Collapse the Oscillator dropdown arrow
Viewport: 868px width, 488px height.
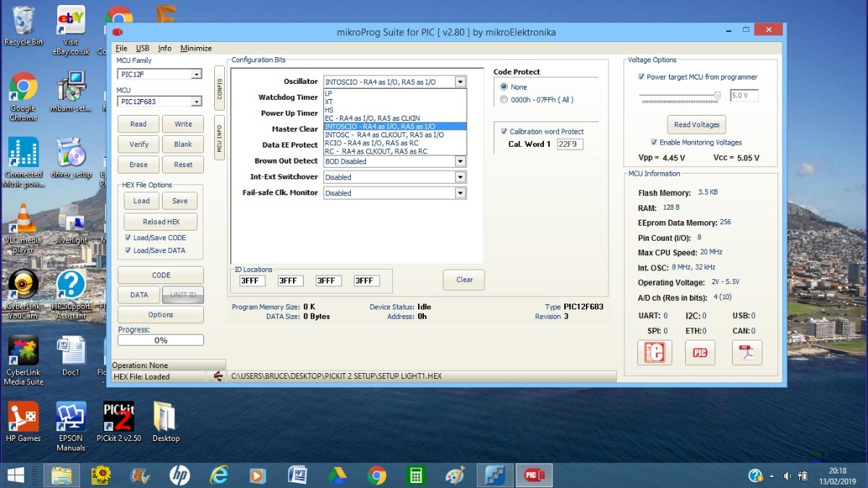point(460,82)
